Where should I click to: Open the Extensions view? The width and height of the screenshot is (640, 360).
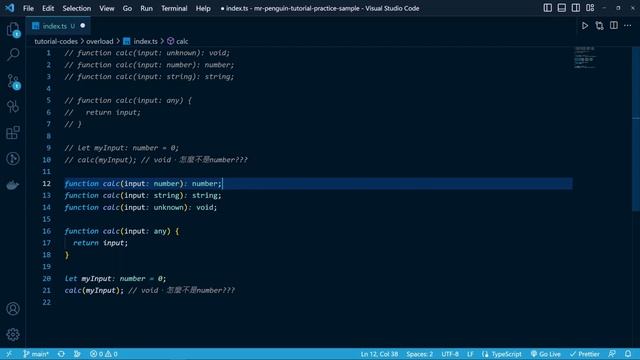(x=13, y=133)
